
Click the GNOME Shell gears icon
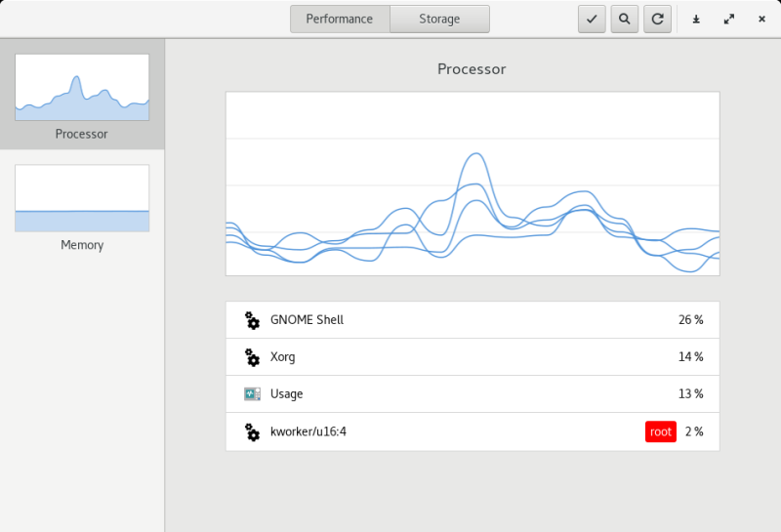tap(252, 320)
